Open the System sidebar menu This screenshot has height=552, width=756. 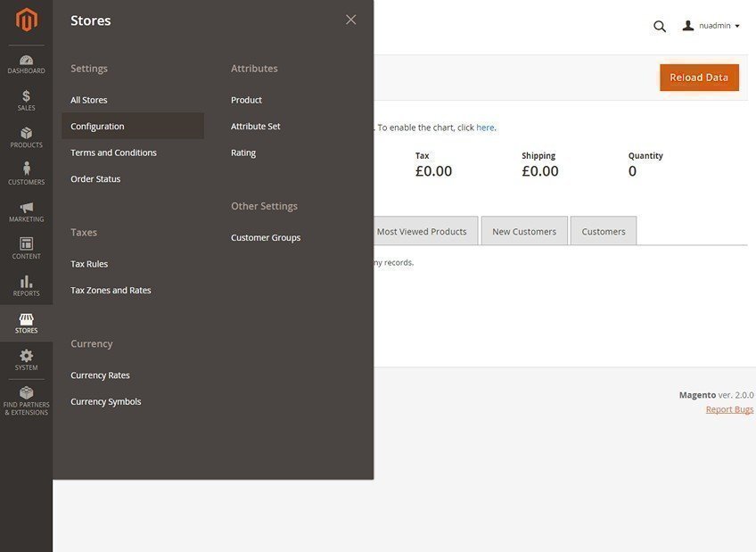pyautogui.click(x=26, y=360)
